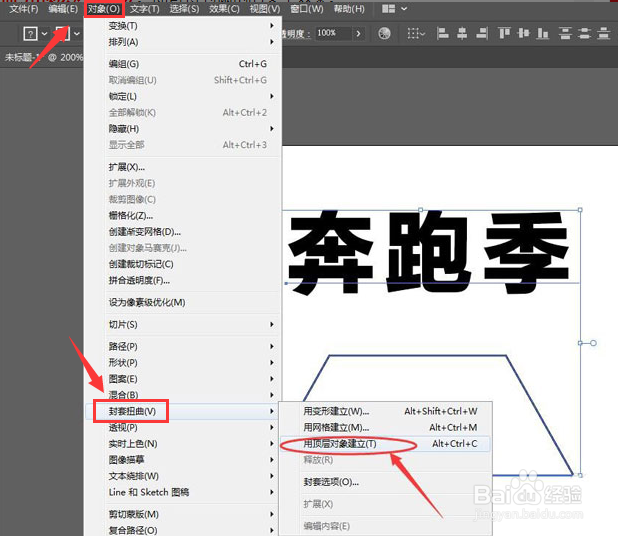Choose 扩展(X)... menu entry
This screenshot has height=536, width=618.
tap(183, 167)
